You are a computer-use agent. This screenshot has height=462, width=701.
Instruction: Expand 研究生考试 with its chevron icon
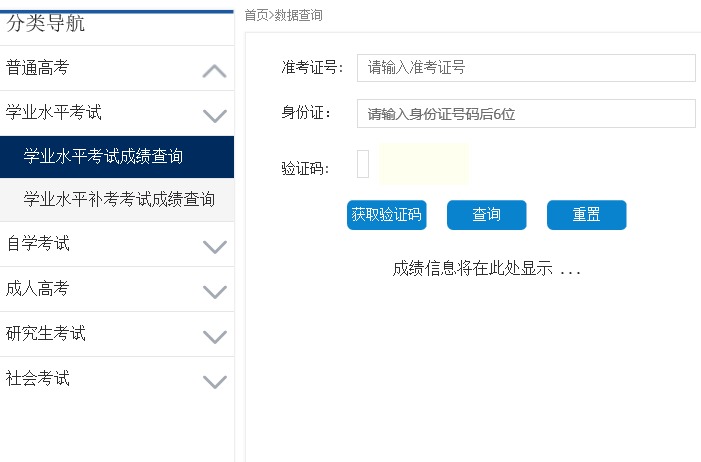pyautogui.click(x=214, y=336)
